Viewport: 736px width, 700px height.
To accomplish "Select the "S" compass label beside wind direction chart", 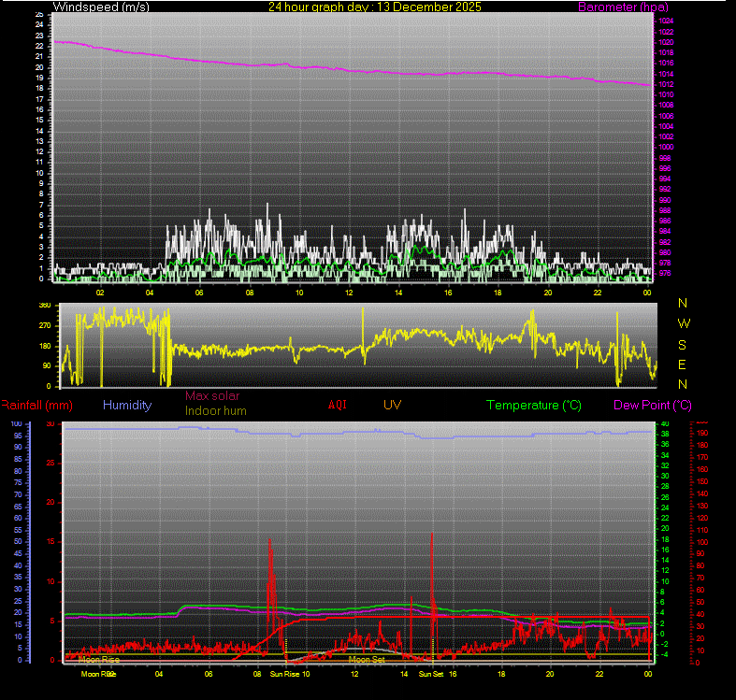I will [683, 345].
